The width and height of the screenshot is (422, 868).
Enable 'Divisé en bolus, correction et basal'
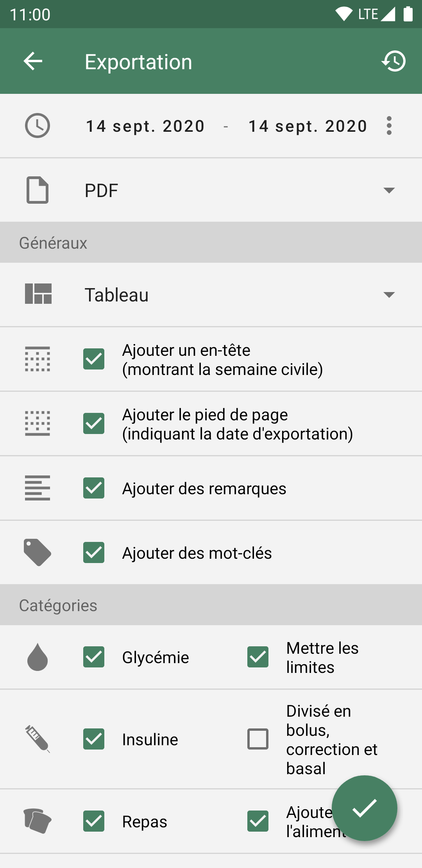pos(258,739)
